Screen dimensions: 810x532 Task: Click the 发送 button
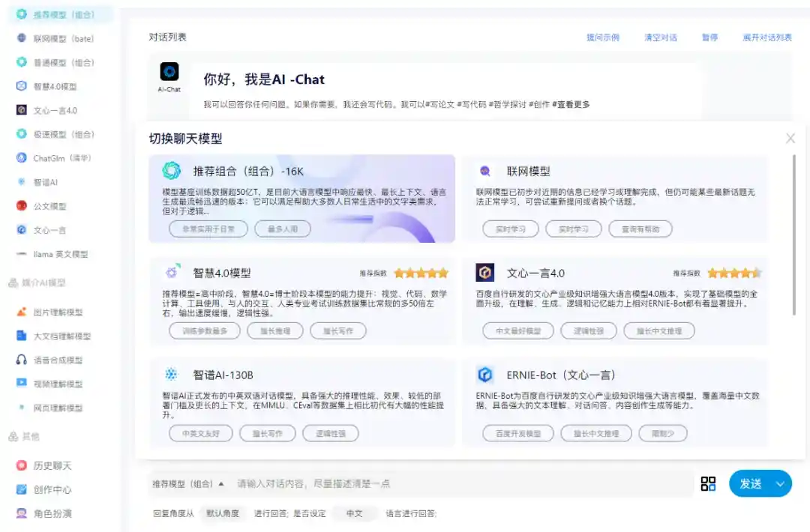pos(750,484)
